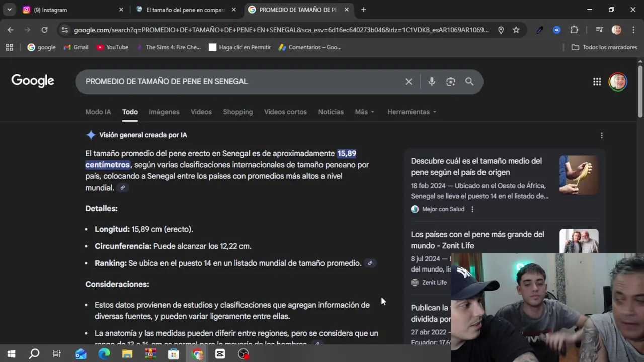644x362 pixels.
Task: Open Zenit Life result thumbnail
Action: [x=579, y=241]
